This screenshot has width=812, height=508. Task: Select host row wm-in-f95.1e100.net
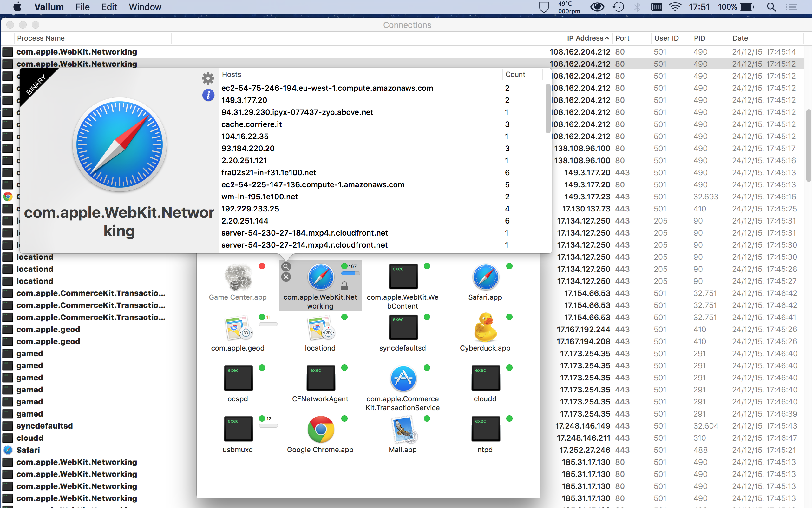point(383,197)
